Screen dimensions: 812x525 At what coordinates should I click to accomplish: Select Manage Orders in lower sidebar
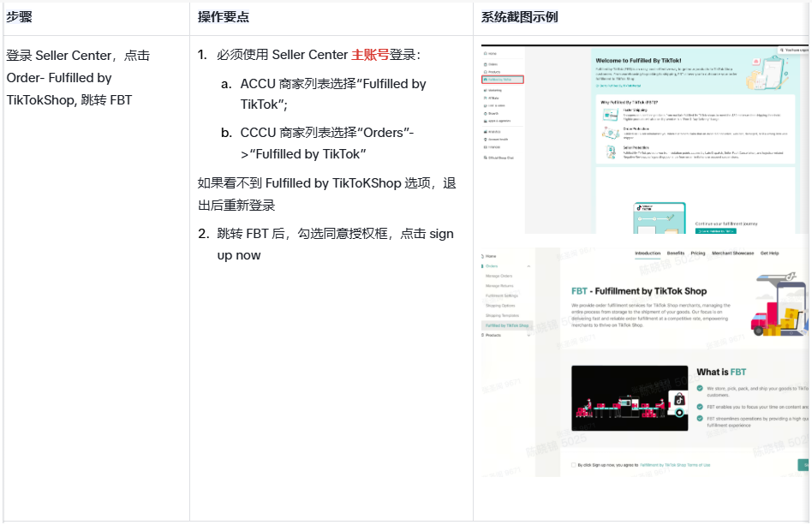[499, 277]
